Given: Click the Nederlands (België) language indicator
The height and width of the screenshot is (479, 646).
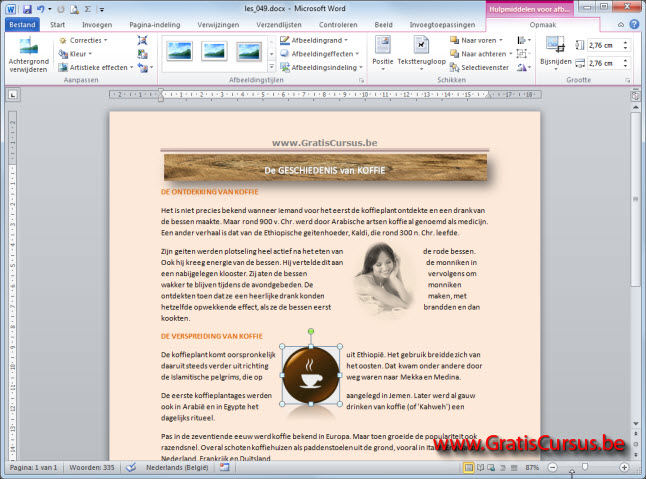Looking at the screenshot, I should (177, 467).
